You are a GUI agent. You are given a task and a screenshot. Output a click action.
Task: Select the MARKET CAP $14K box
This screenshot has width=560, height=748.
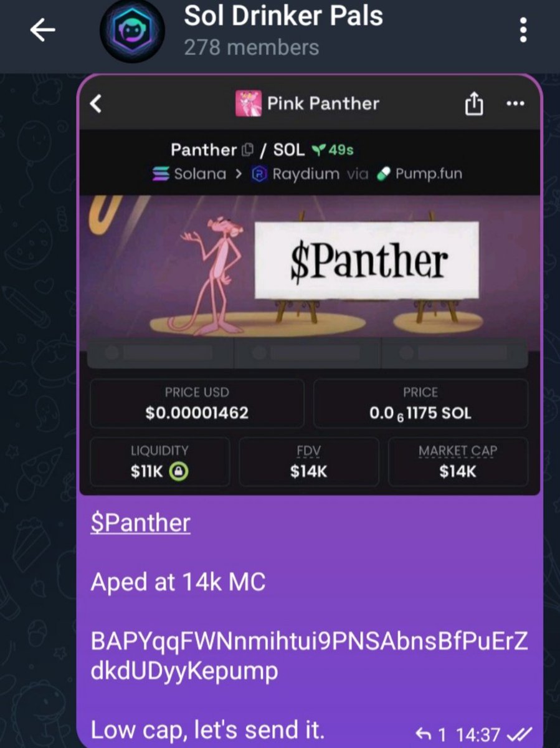[x=458, y=462]
